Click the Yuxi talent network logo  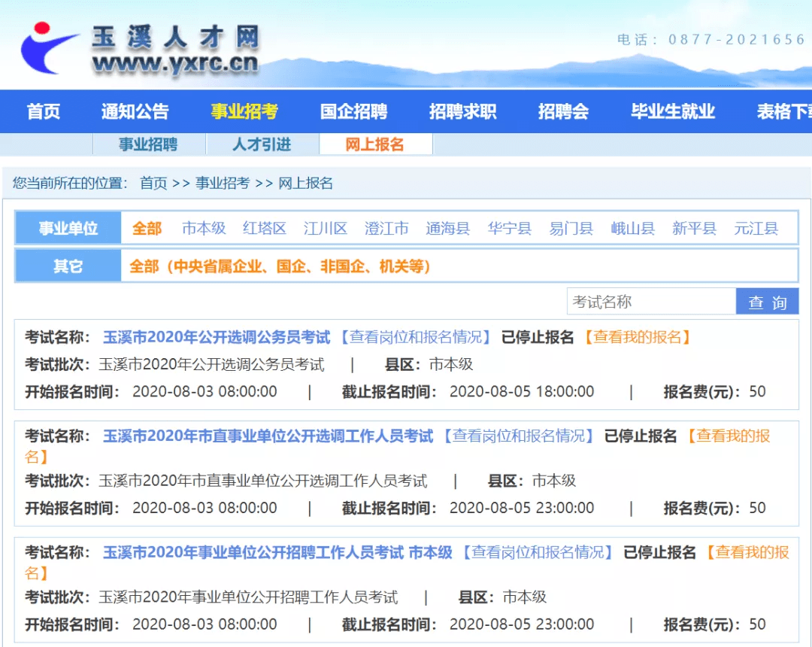140,50
